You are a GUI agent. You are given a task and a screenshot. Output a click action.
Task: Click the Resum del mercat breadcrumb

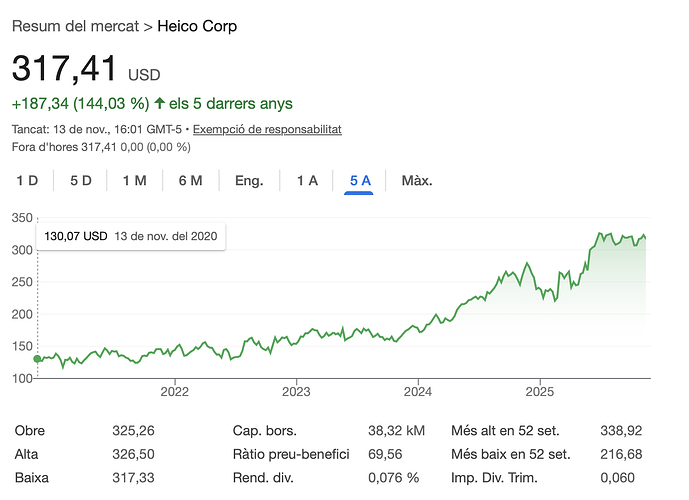76,24
